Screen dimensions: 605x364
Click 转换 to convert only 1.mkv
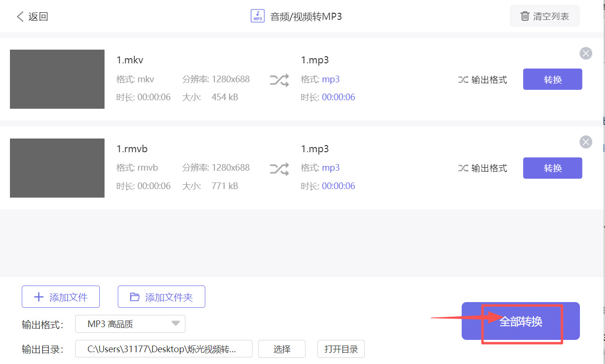552,79
